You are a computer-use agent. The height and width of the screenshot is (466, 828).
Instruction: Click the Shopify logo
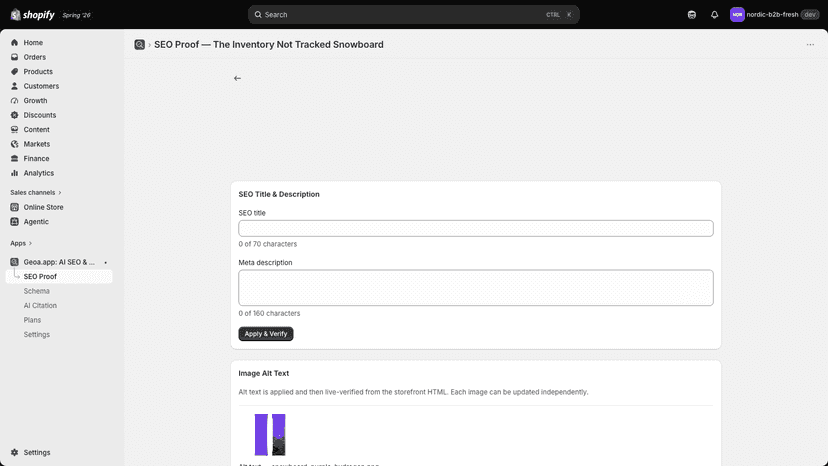point(33,15)
